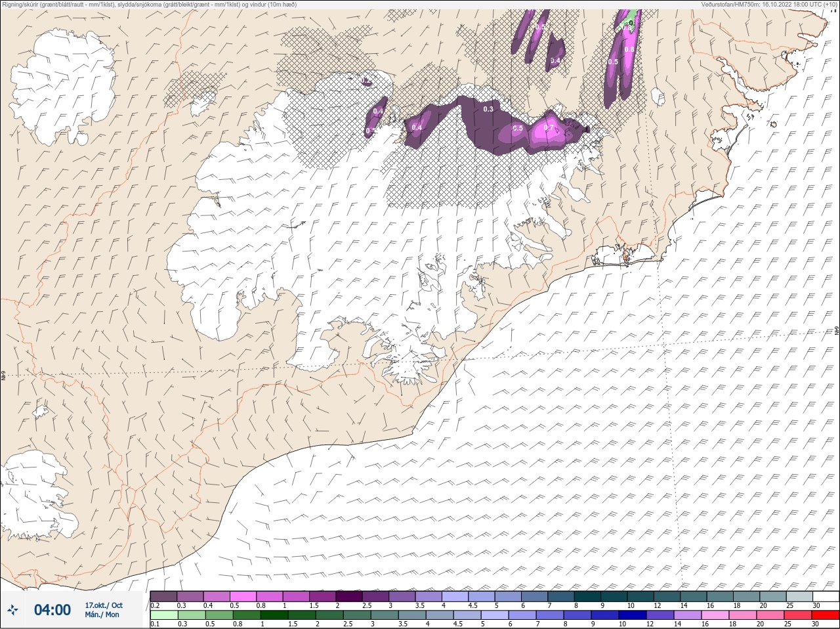The width and height of the screenshot is (840, 629).
Task: Click the '4.5' label in upper legend scale
Action: point(473,605)
